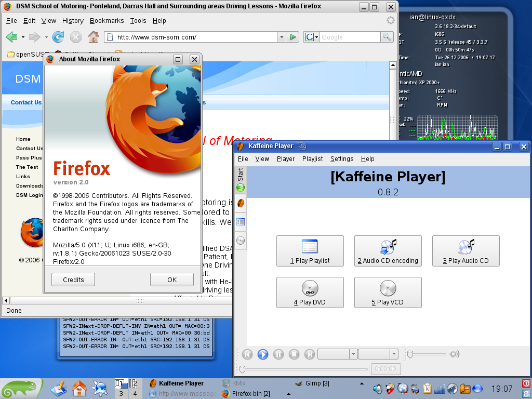
Task: Click Play Audio CD button
Action: (466, 251)
